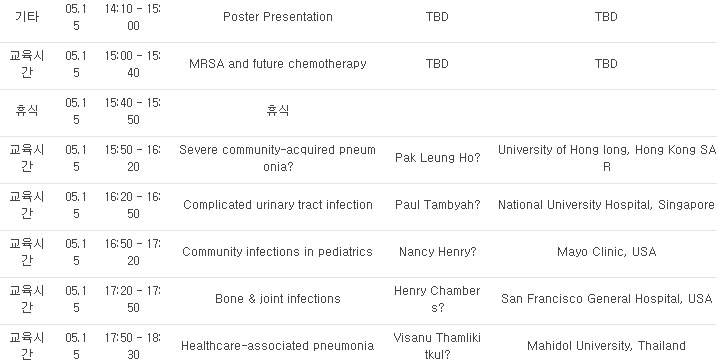Open Complicated urinary tract infection session
The height and width of the screenshot is (364, 724).
pyautogui.click(x=278, y=205)
